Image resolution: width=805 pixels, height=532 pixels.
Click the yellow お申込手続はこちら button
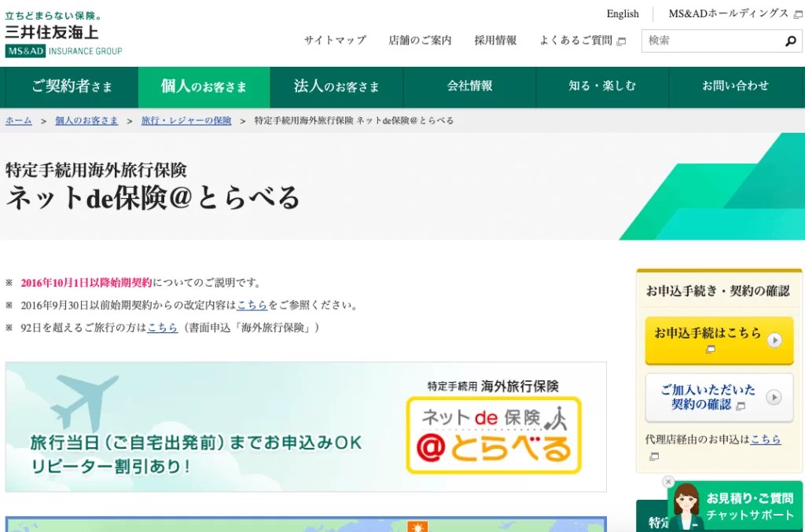pos(719,340)
